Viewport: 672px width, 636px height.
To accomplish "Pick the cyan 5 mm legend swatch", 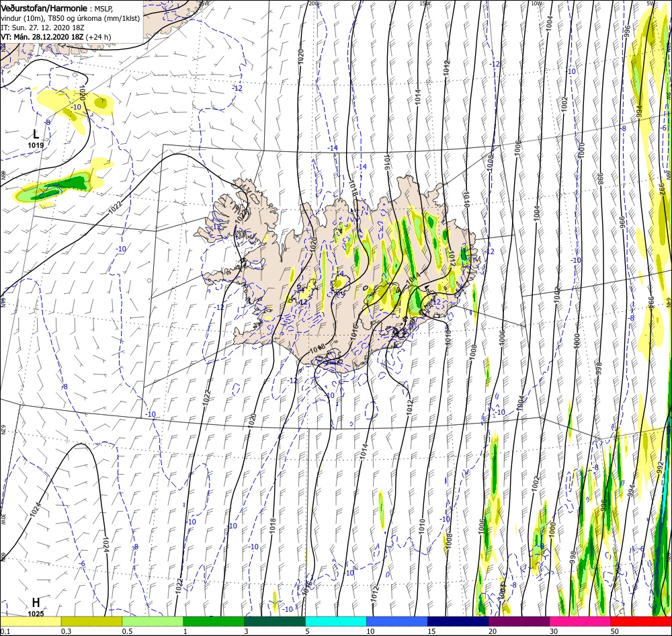I will (336, 621).
